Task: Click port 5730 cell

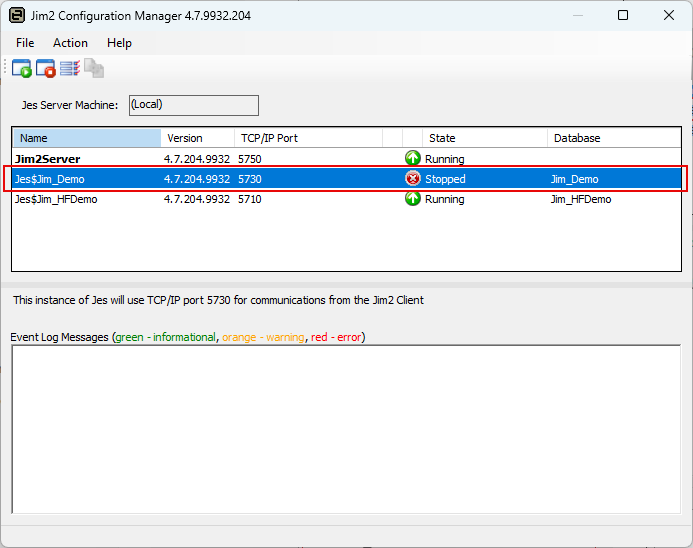Action: point(250,179)
